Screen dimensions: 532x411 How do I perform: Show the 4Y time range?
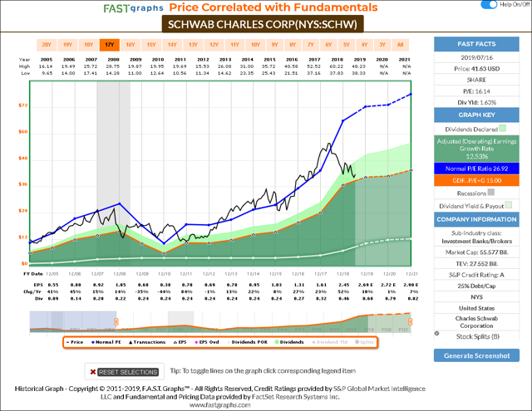click(x=364, y=45)
